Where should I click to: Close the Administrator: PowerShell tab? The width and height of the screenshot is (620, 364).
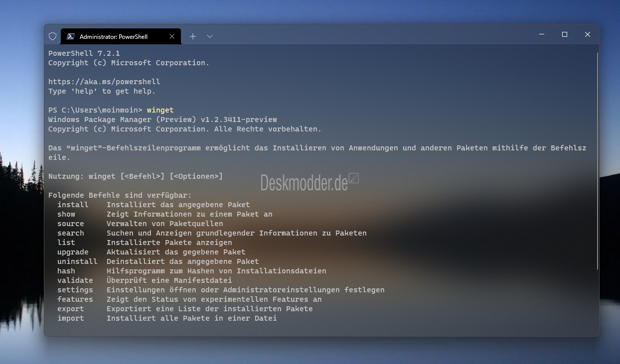(172, 36)
